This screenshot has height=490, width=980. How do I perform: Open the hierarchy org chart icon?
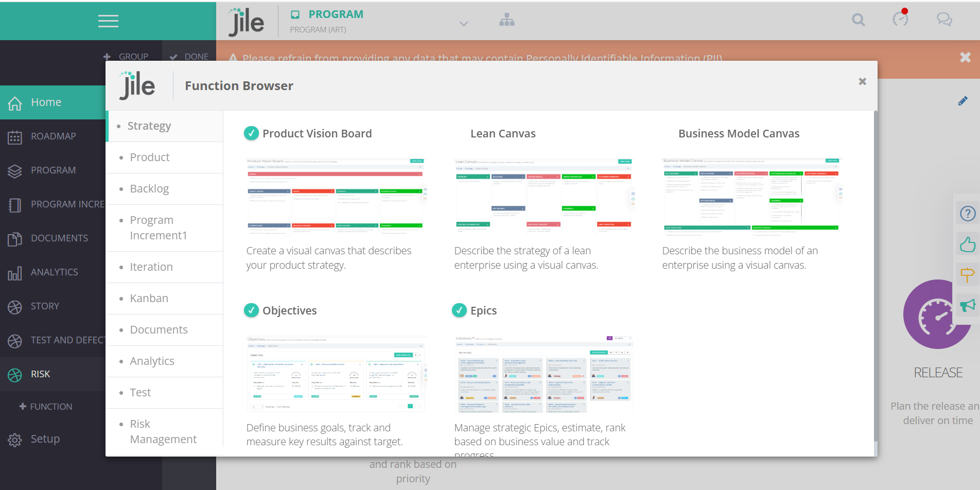pyautogui.click(x=506, y=20)
